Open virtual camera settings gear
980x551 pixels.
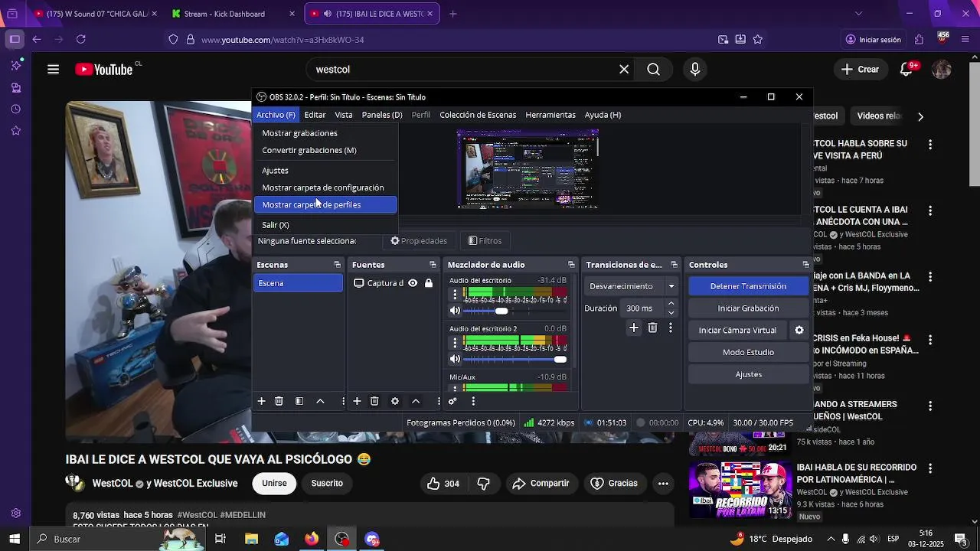coord(799,331)
